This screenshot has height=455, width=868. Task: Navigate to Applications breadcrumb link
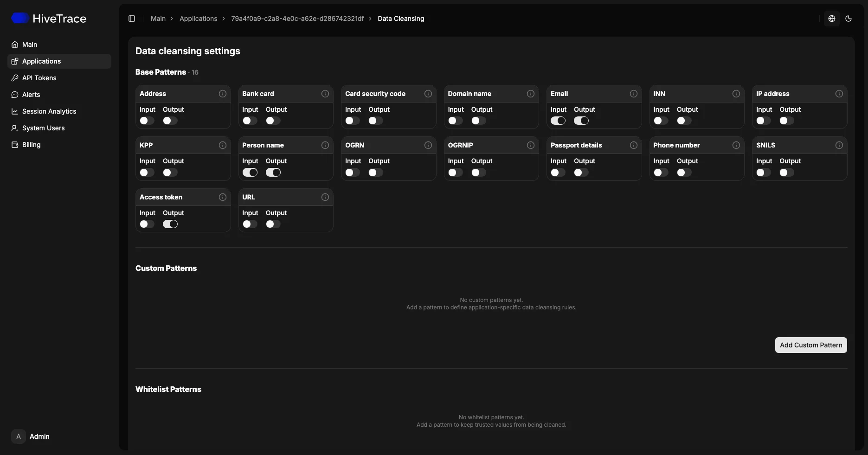tap(198, 19)
